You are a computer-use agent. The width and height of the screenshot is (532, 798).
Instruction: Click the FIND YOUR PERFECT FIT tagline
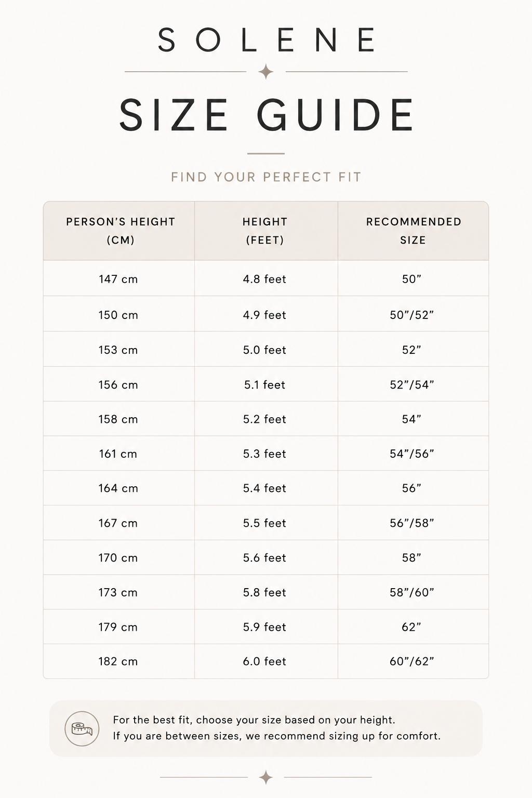[x=266, y=177]
